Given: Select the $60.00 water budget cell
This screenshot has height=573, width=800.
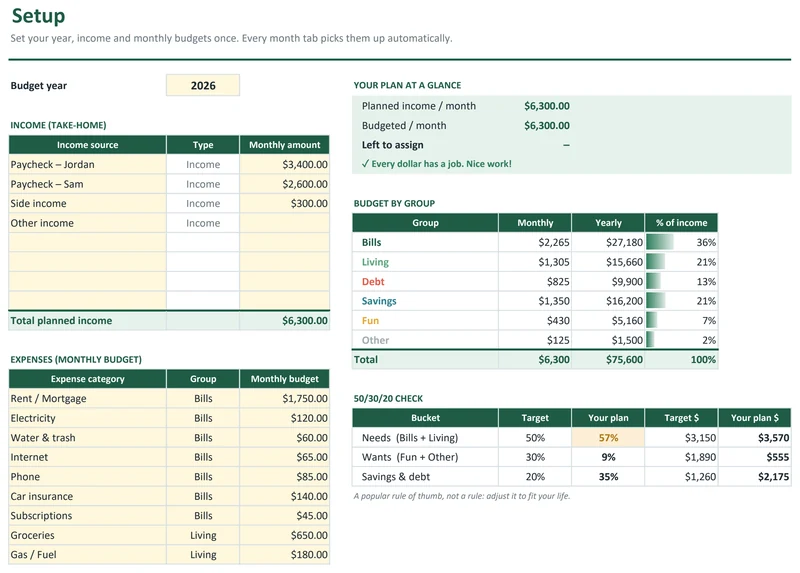Looking at the screenshot, I should click(284, 438).
